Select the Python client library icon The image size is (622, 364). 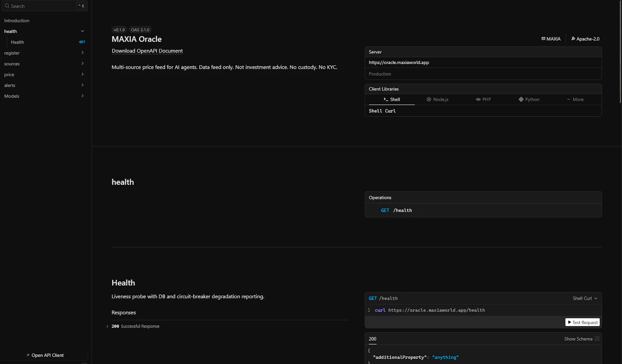tap(521, 99)
